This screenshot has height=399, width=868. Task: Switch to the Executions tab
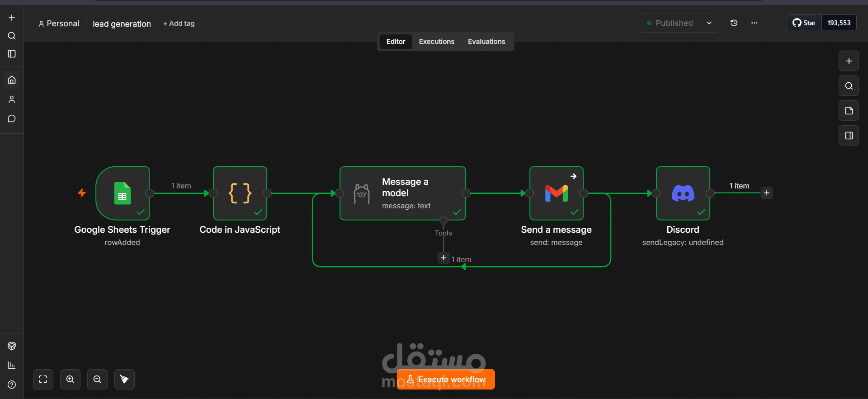(x=437, y=42)
